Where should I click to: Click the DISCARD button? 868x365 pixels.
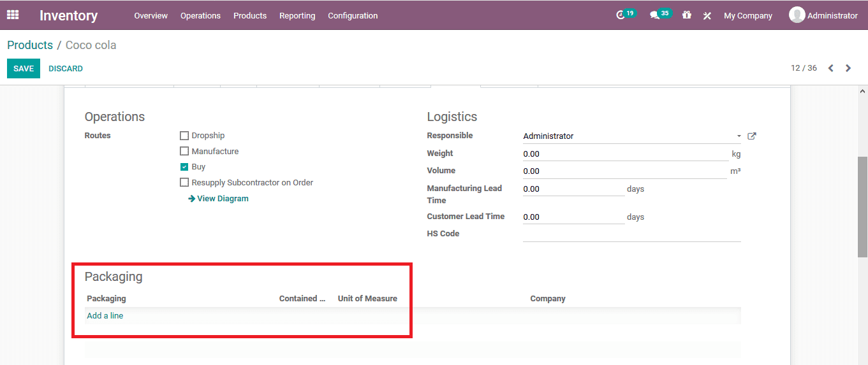tap(66, 68)
